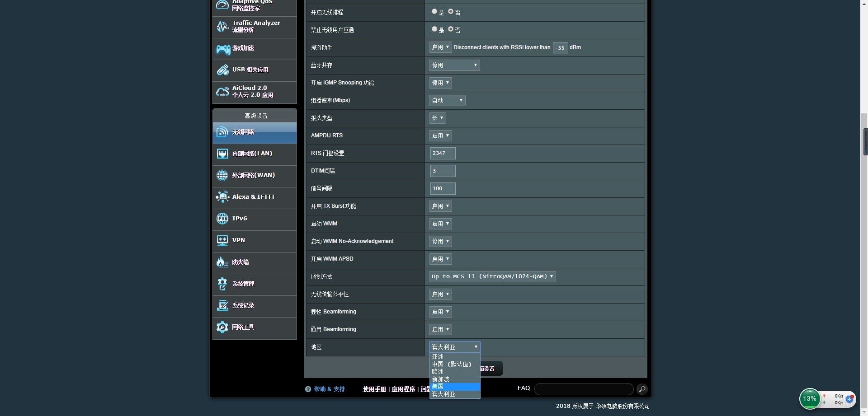Open the 防火墙 firewall flame icon

[222, 262]
